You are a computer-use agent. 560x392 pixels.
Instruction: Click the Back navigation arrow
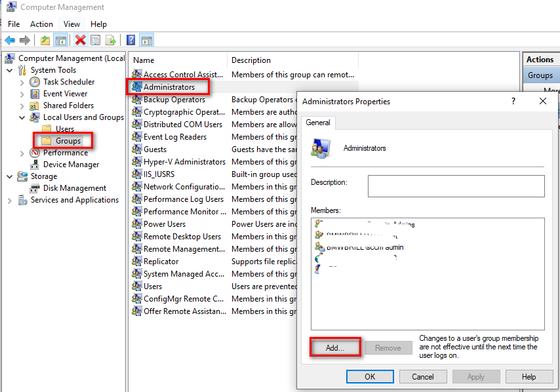coord(9,40)
